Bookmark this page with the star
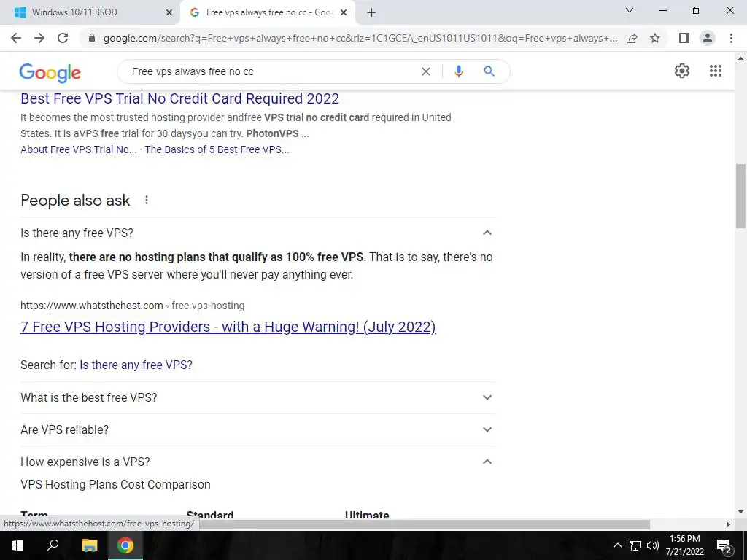747x560 pixels. 655,38
